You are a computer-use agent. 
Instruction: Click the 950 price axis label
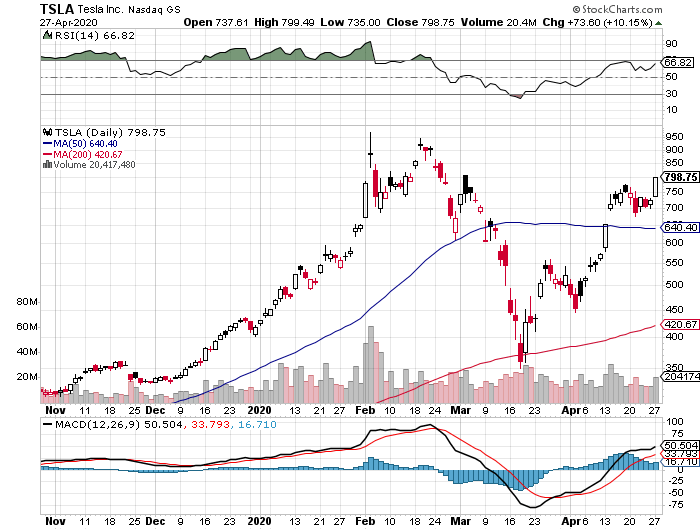click(x=674, y=137)
